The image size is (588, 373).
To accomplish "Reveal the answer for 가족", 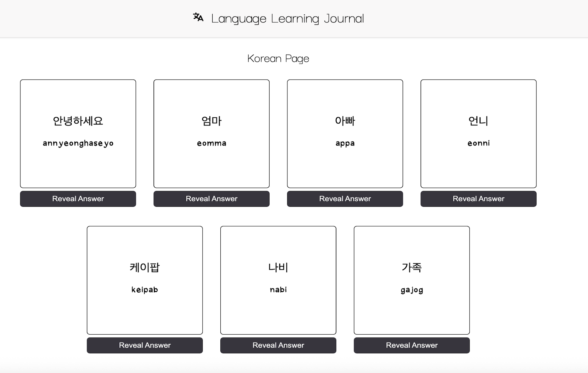I will tap(412, 345).
